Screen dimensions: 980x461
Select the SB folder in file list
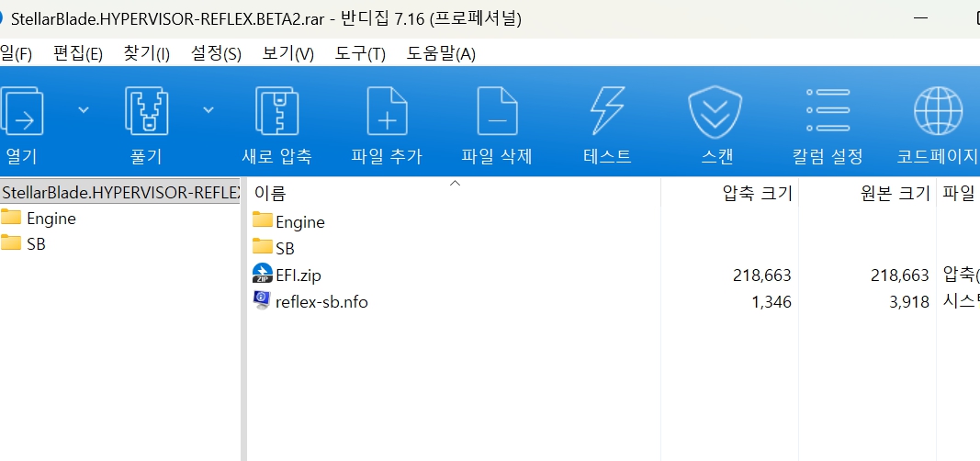[x=285, y=248]
